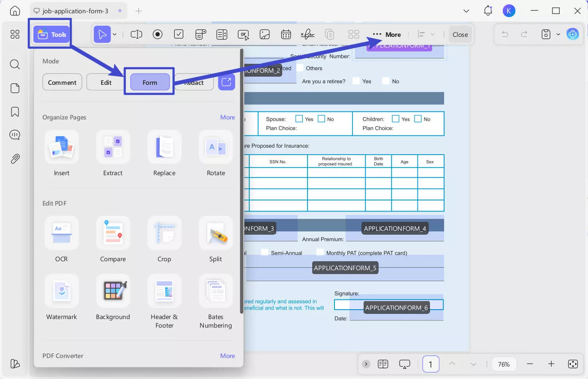Open the Attachments panel in the sidebar
This screenshot has height=379, width=588.
[15, 158]
